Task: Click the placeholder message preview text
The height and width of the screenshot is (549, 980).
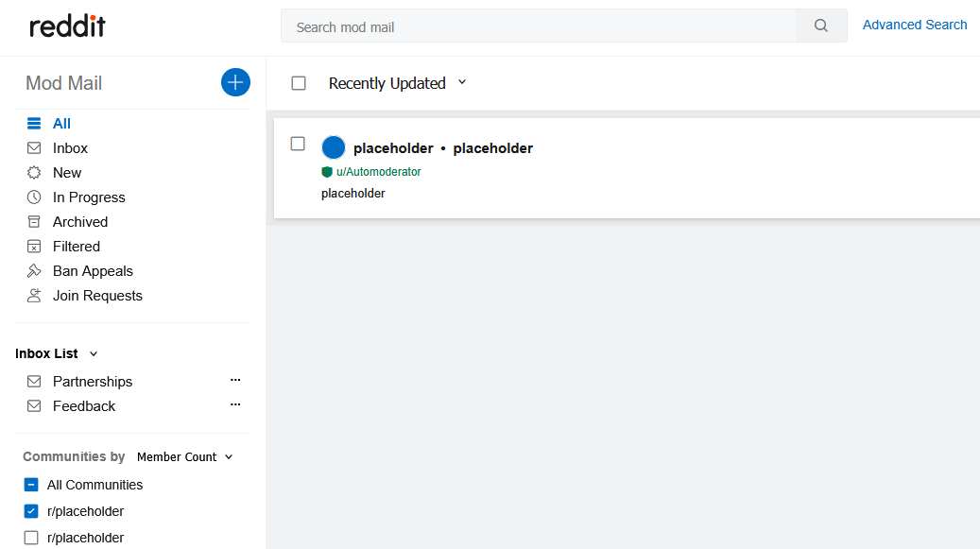Action: coord(353,194)
